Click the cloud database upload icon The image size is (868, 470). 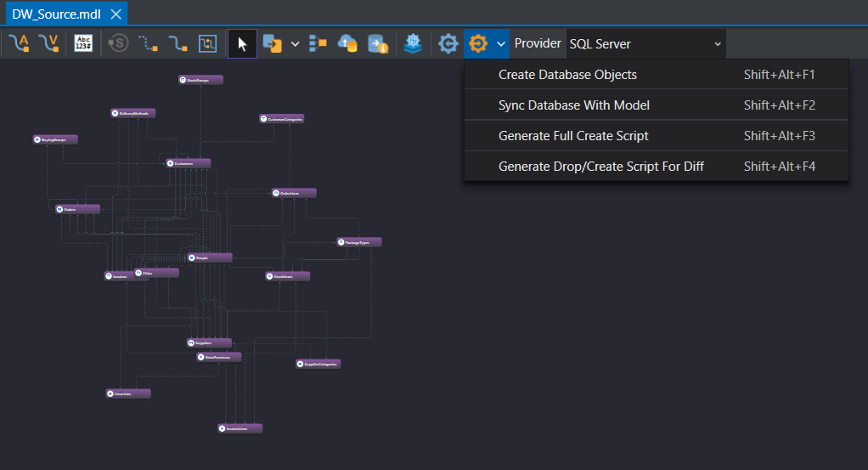pos(347,43)
